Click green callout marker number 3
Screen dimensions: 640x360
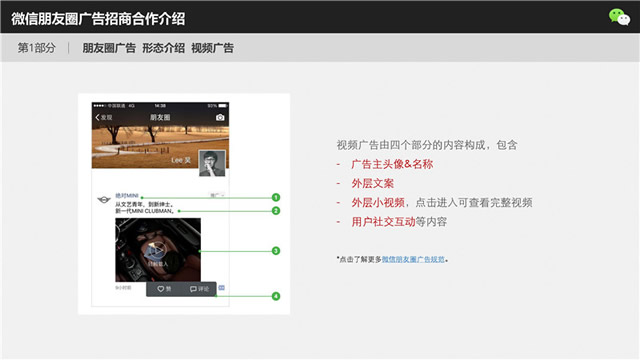pyautogui.click(x=276, y=251)
